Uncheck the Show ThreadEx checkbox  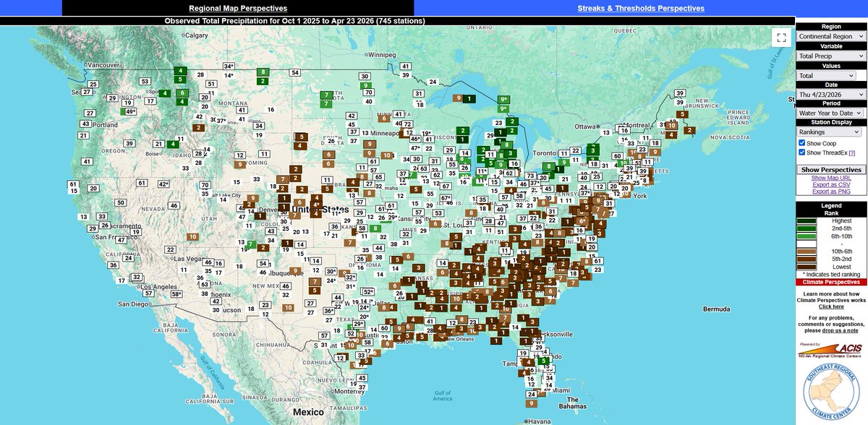tap(802, 153)
